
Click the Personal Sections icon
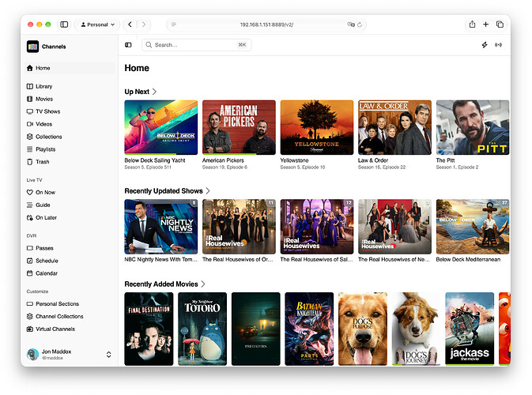pos(30,304)
